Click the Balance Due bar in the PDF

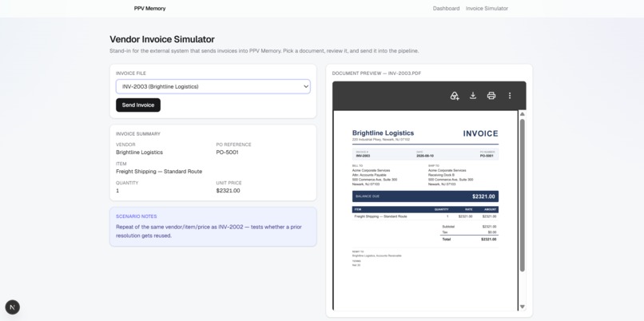pyautogui.click(x=426, y=196)
